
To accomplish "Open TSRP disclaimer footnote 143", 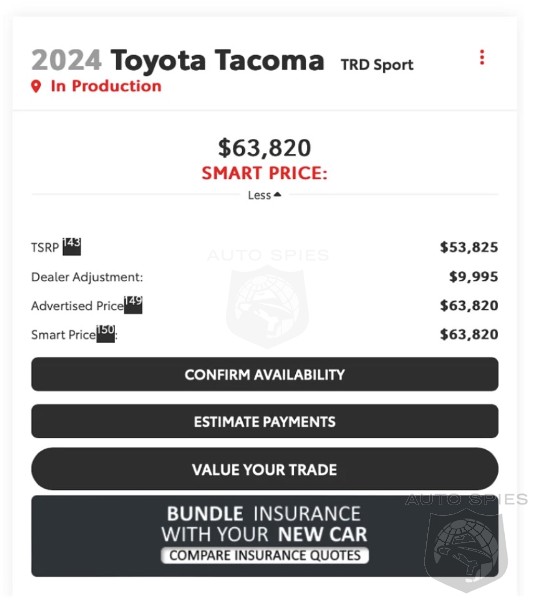I will coord(72,246).
